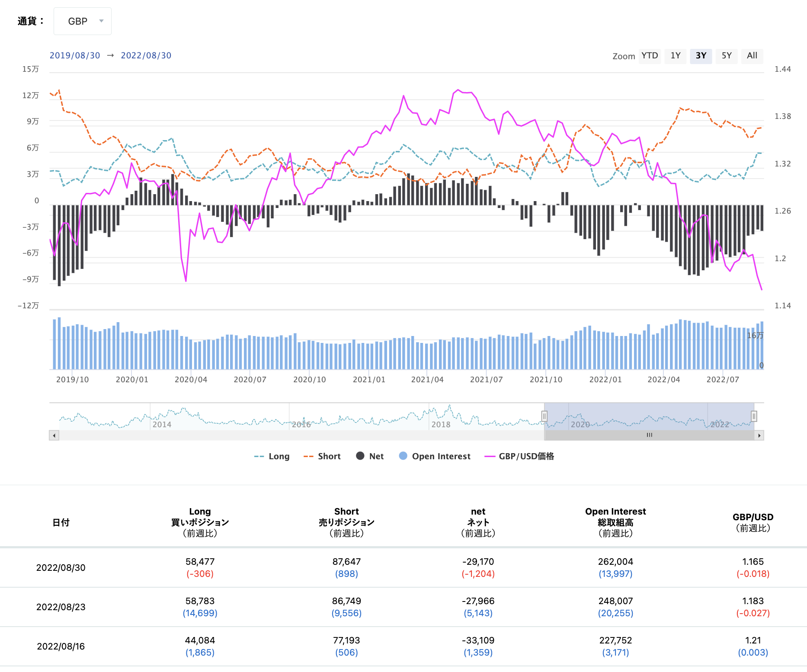Grab the navigator right range handle

click(x=754, y=416)
